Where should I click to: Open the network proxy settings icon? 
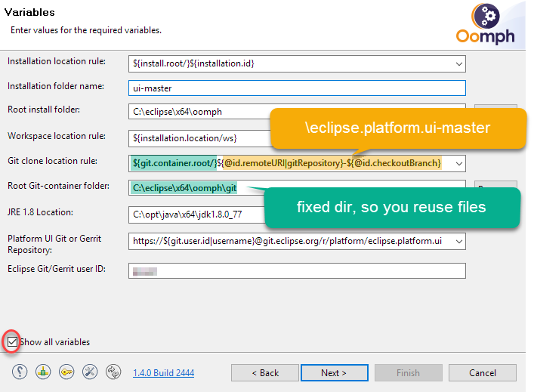point(44,372)
